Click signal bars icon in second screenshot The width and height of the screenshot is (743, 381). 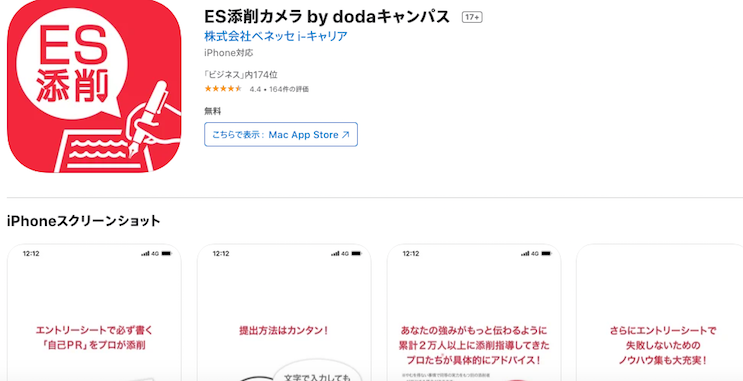pos(335,254)
